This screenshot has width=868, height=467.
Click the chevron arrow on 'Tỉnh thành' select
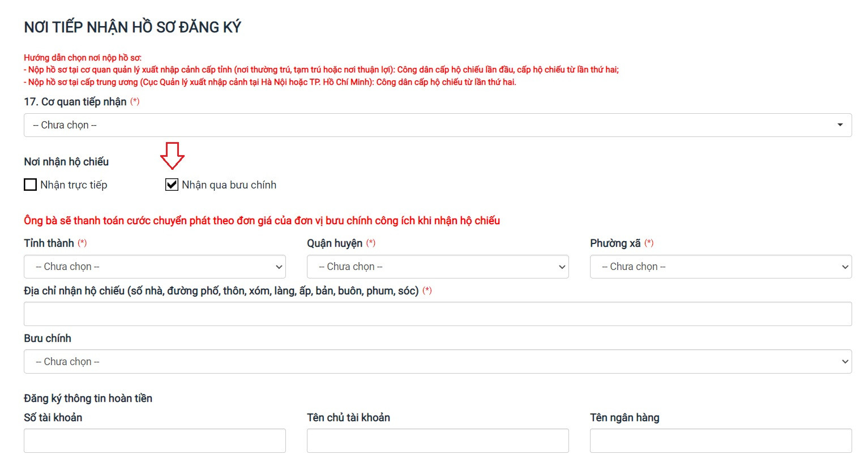pos(279,267)
